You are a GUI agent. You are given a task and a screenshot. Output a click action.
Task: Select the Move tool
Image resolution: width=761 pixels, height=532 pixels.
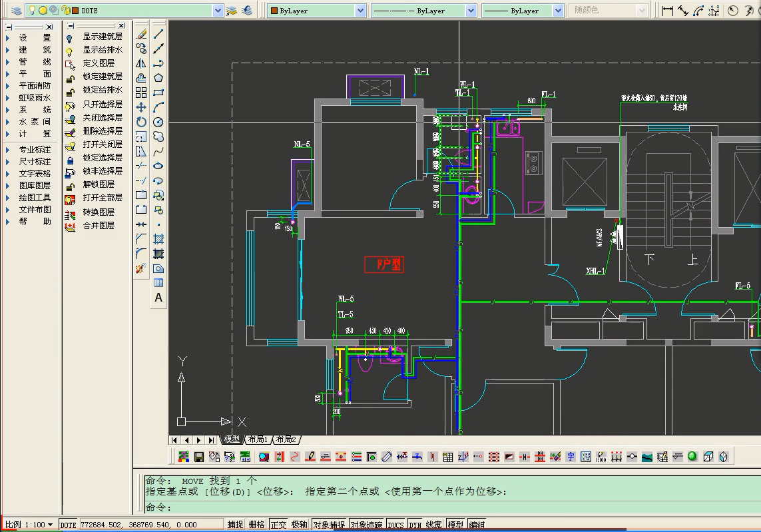point(141,107)
